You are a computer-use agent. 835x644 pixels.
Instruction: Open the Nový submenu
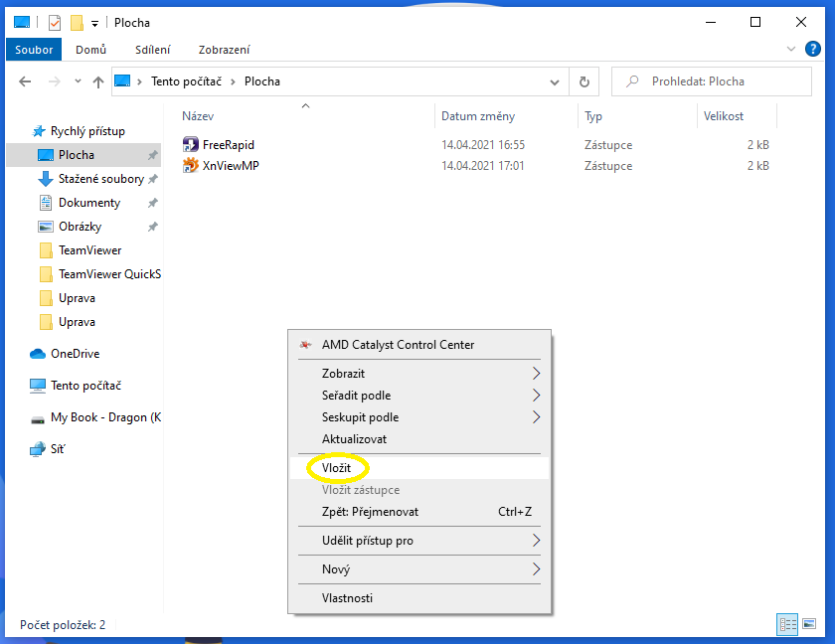click(419, 569)
